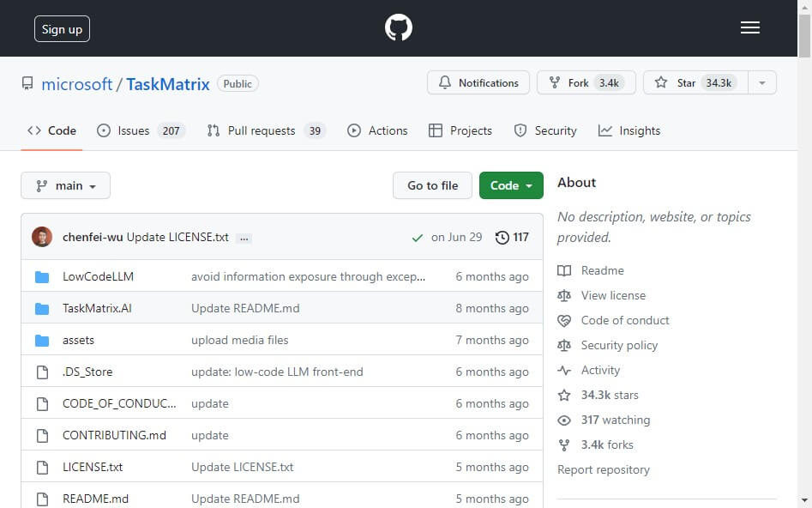Click the page's vertical scrollbar thumb
This screenshot has width=812, height=508.
pos(804,36)
